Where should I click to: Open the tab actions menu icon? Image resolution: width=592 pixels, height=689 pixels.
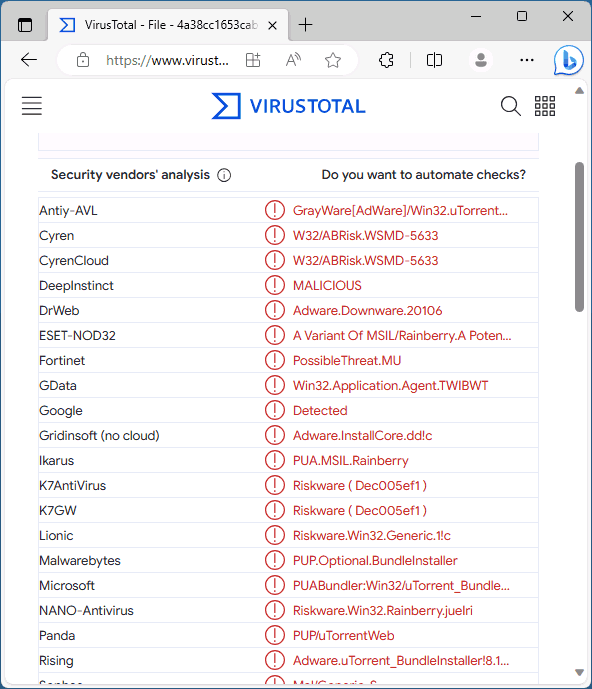pyautogui.click(x=25, y=25)
